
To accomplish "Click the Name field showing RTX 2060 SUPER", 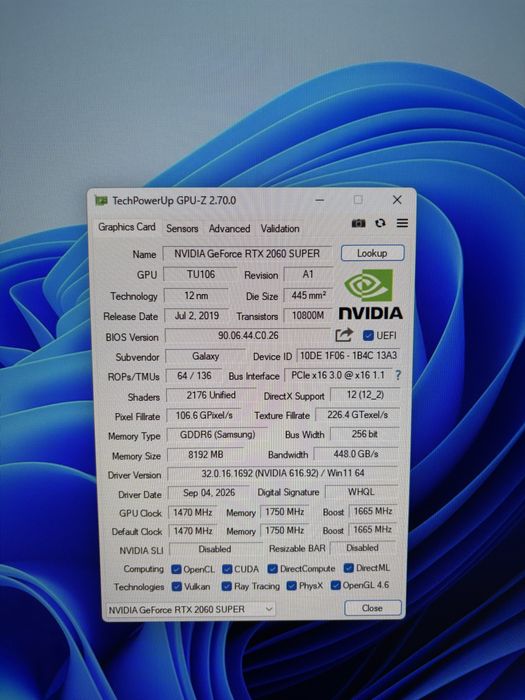I will point(247,254).
